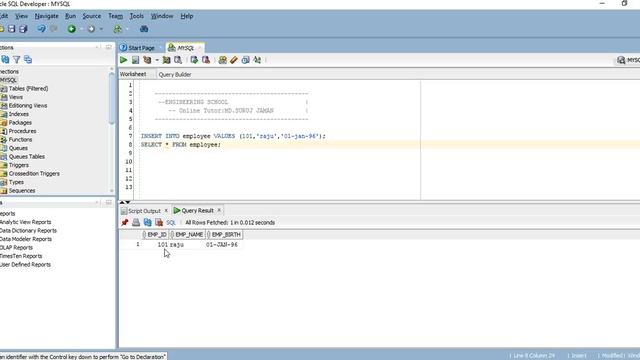
Task: Click the EMP_ID column header
Action: tap(155, 235)
